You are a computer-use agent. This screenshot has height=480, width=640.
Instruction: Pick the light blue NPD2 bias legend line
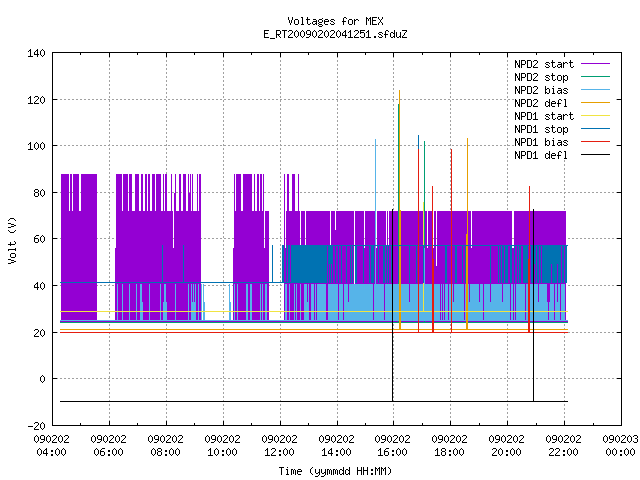pos(595,90)
